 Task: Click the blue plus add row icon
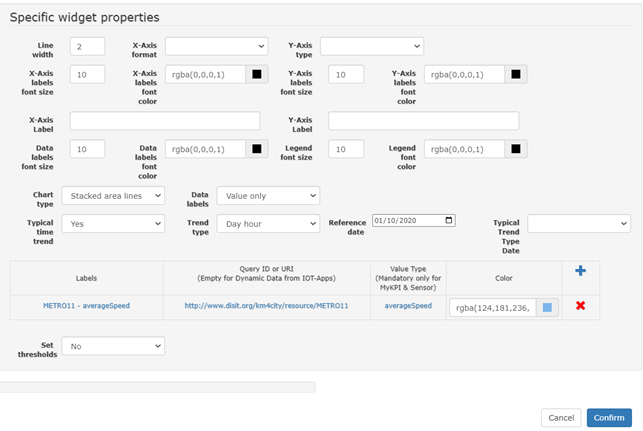pos(580,271)
